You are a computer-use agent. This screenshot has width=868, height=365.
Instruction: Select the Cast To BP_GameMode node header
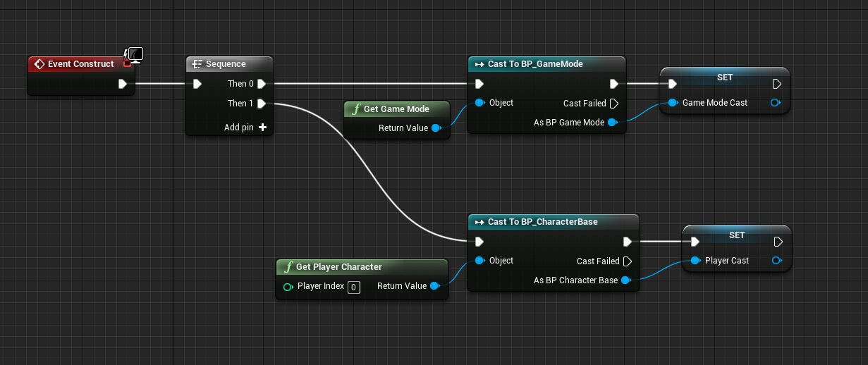coord(535,64)
